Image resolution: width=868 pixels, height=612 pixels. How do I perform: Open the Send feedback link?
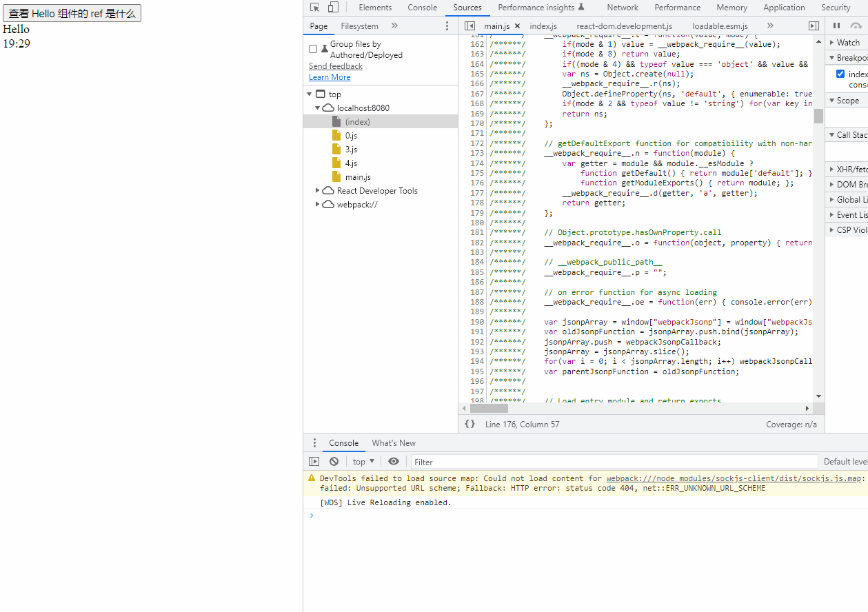[x=336, y=66]
